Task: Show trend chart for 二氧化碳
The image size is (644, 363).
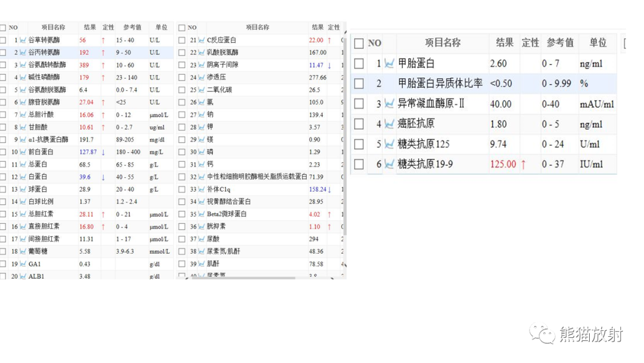Action: tap(202, 90)
